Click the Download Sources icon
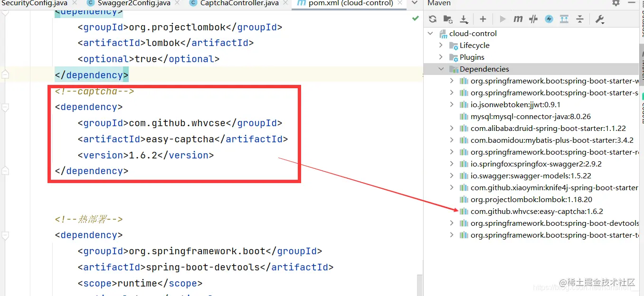644x296 pixels. (x=464, y=19)
